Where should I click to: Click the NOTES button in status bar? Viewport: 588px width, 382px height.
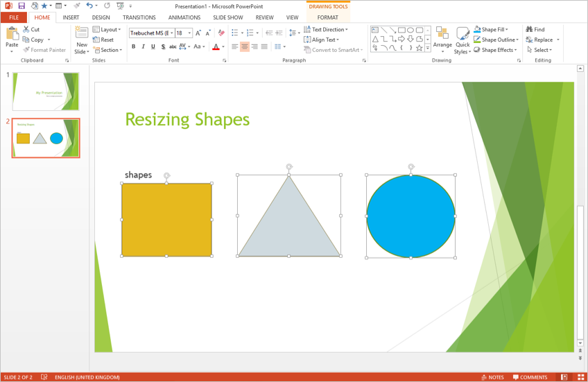tap(492, 377)
